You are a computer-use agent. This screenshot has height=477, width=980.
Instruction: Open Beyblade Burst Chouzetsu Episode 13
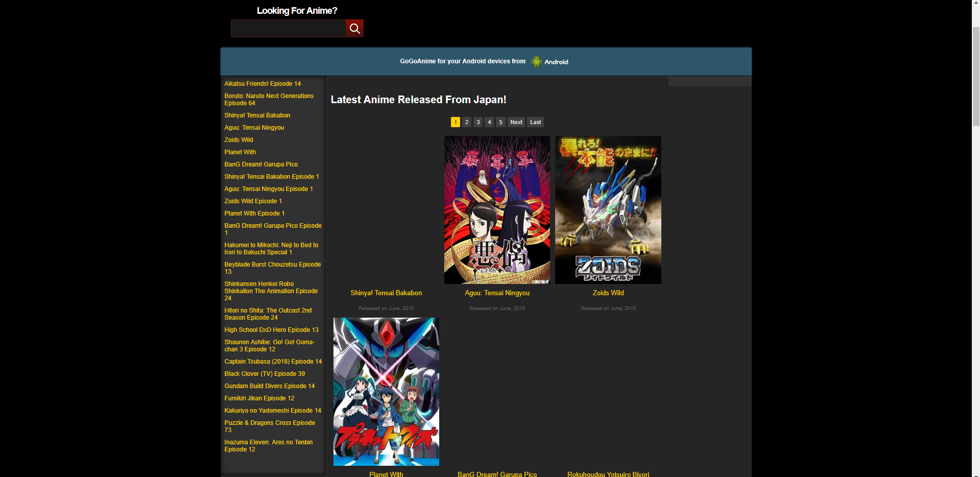point(273,268)
